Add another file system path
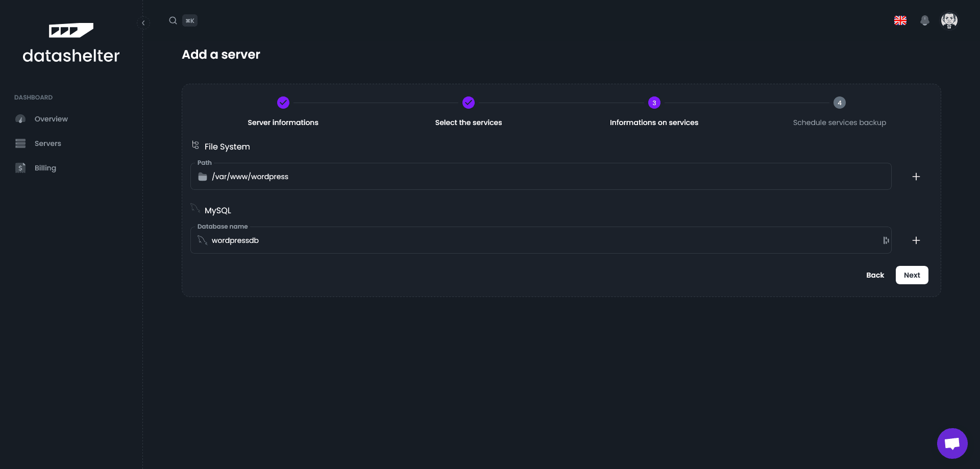Viewport: 980px width, 469px height. tap(916, 177)
